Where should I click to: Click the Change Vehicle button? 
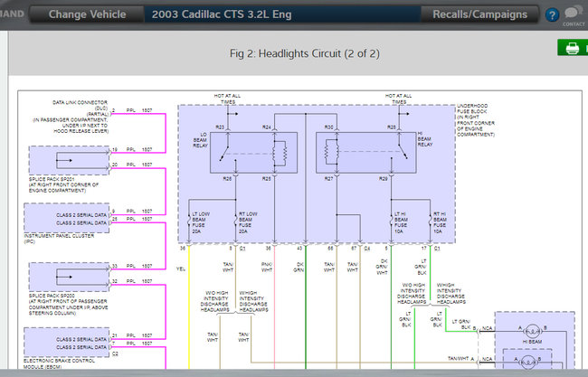coord(87,14)
